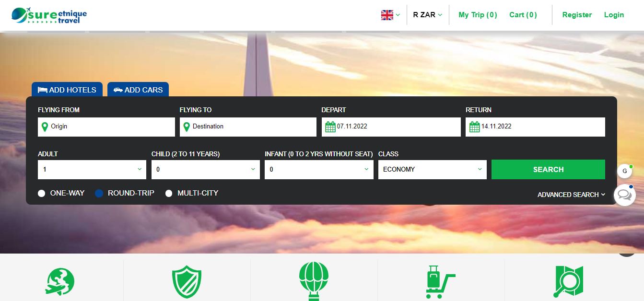Open the chat bubble widget

coord(624,195)
